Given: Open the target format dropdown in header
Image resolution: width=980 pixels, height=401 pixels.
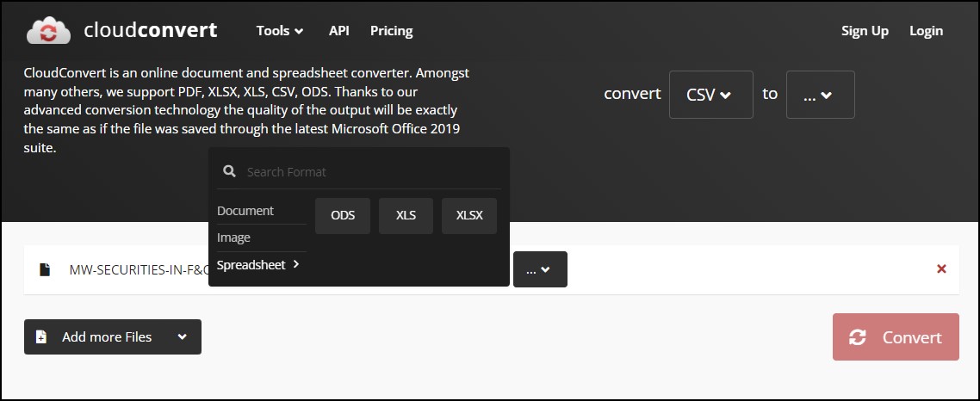Looking at the screenshot, I should pos(820,95).
